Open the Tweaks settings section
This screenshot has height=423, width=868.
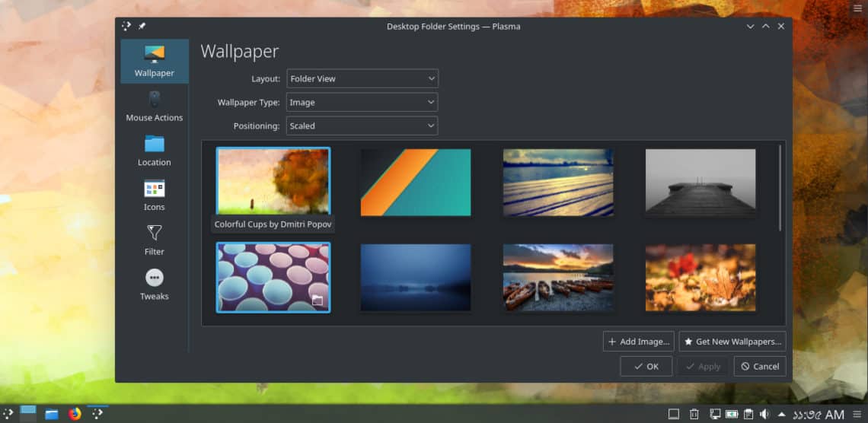pos(155,285)
